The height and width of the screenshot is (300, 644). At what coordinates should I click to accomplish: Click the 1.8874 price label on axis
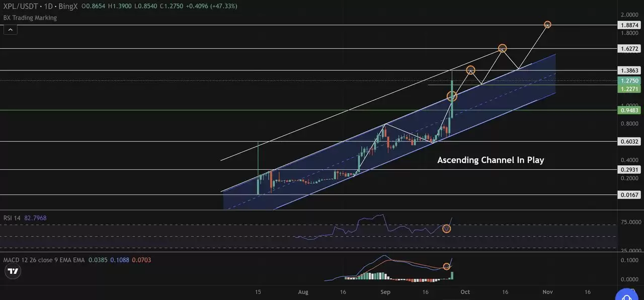tap(629, 25)
